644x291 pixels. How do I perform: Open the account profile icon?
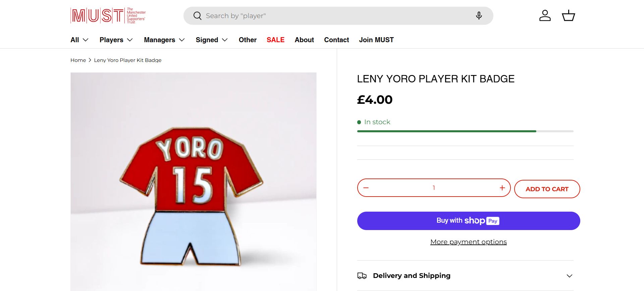(x=545, y=16)
